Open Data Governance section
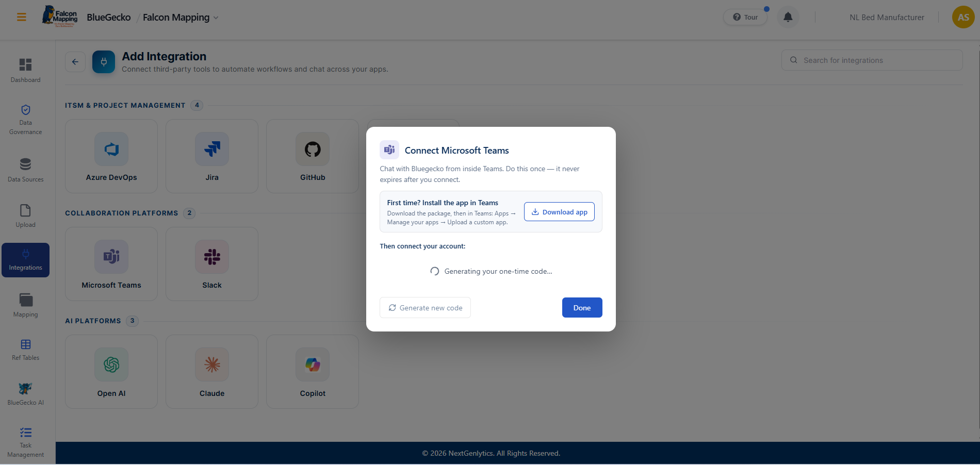The height and width of the screenshot is (465, 980). point(26,120)
